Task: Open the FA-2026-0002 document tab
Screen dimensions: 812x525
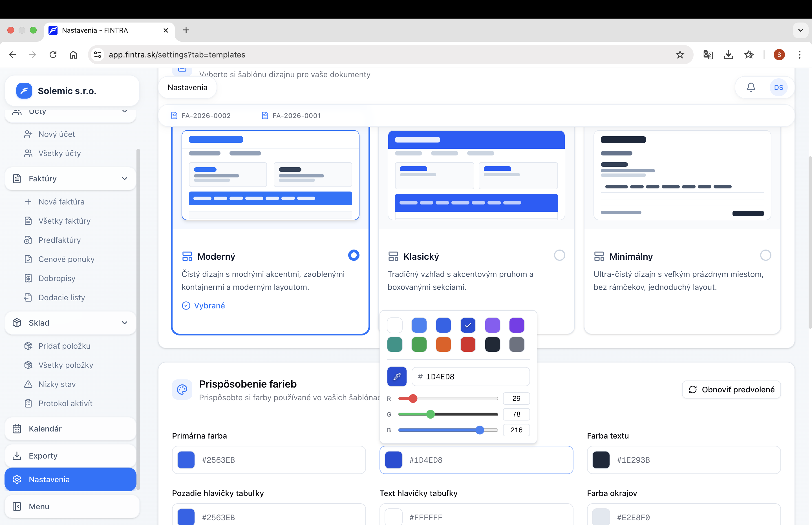Action: (205, 115)
